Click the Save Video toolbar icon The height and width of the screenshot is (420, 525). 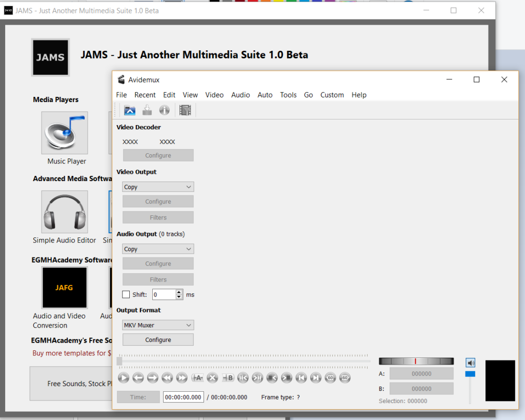pos(147,110)
